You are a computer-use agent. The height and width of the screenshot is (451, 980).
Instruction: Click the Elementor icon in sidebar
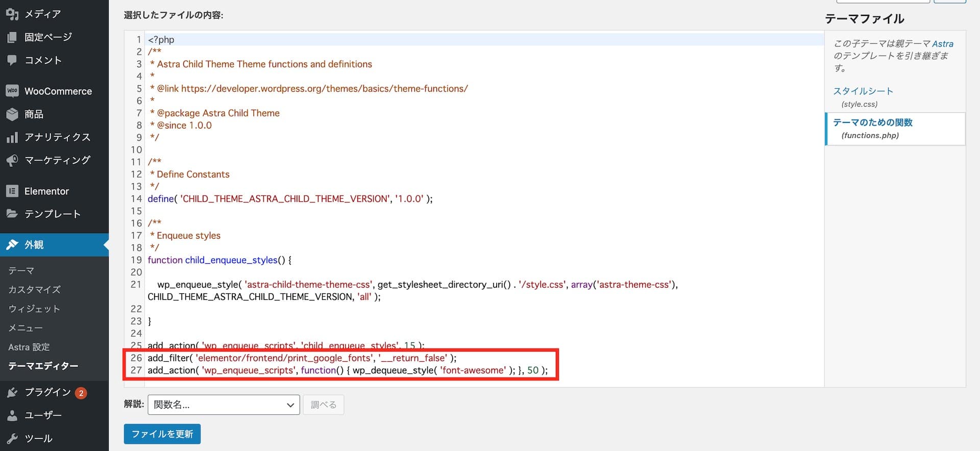(x=12, y=191)
